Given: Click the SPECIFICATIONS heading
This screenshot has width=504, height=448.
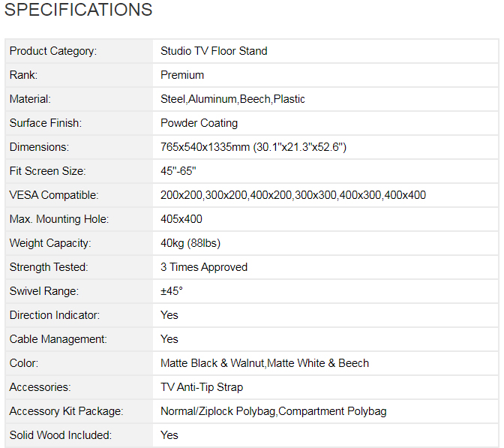Looking at the screenshot, I should point(78,11).
